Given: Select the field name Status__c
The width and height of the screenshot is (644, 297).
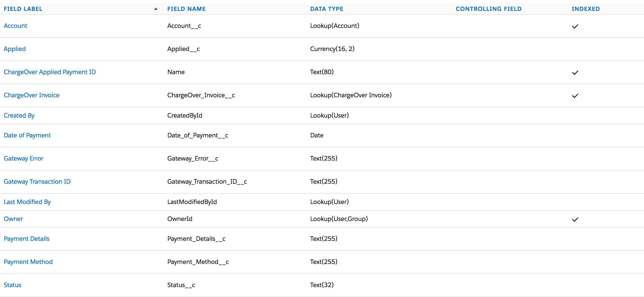Looking at the screenshot, I should 181,285.
